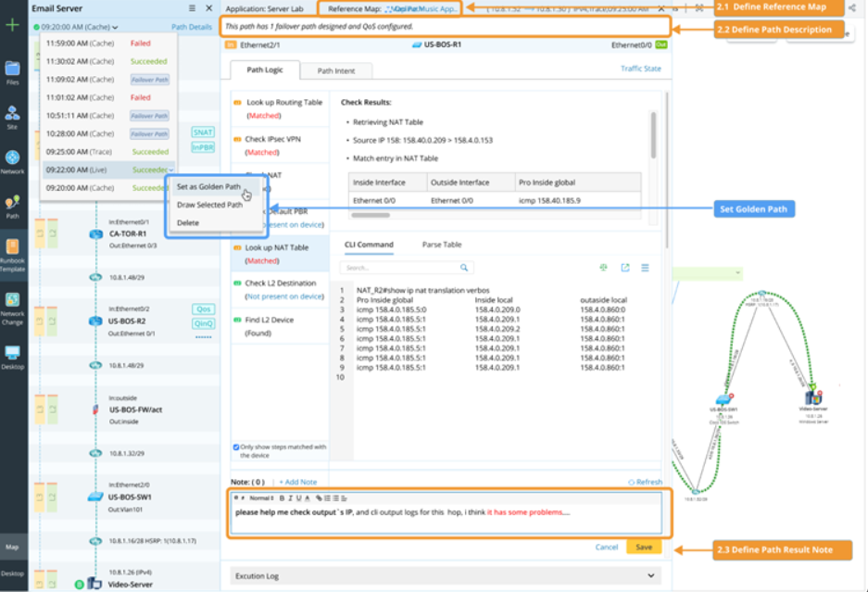
Task: Click the NAT table horizontal scrollbar
Action: [371, 215]
